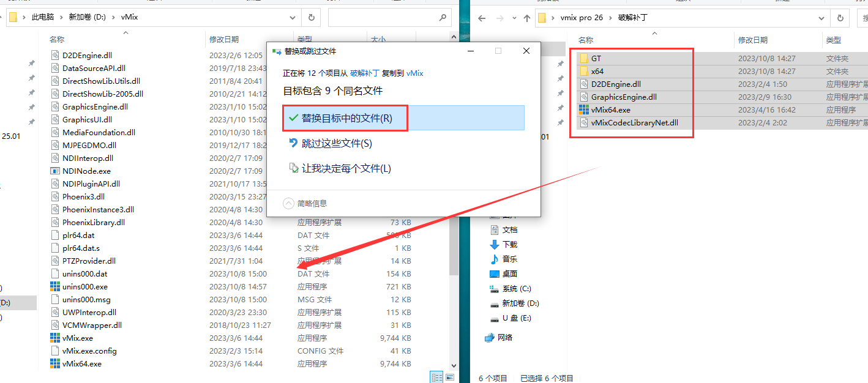Select the DataSourceAPI.dll file
This screenshot has height=383, width=868.
coord(94,68)
